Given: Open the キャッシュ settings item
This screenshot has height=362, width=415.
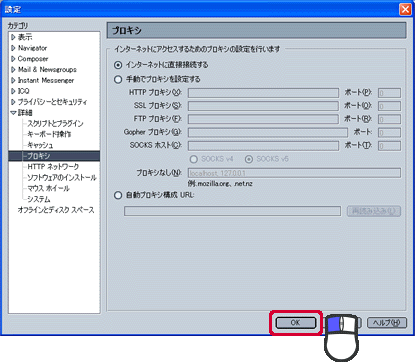Looking at the screenshot, I should (x=40, y=145).
